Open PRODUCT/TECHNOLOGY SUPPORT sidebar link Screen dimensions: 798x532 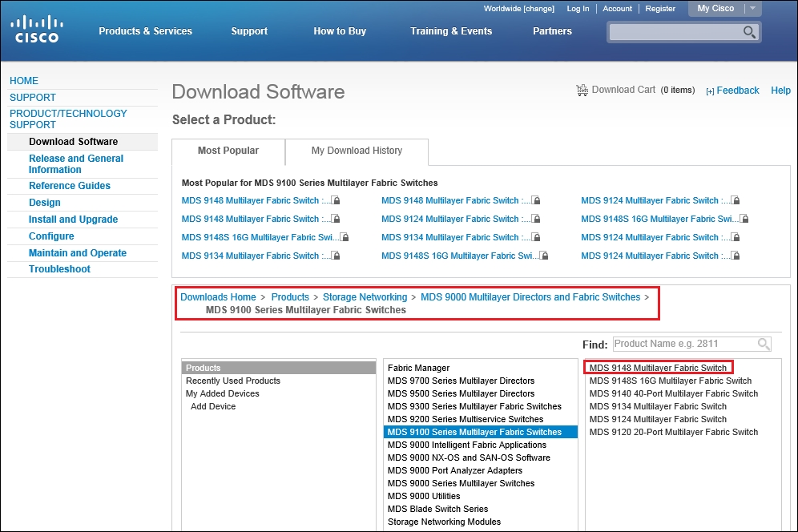click(68, 119)
